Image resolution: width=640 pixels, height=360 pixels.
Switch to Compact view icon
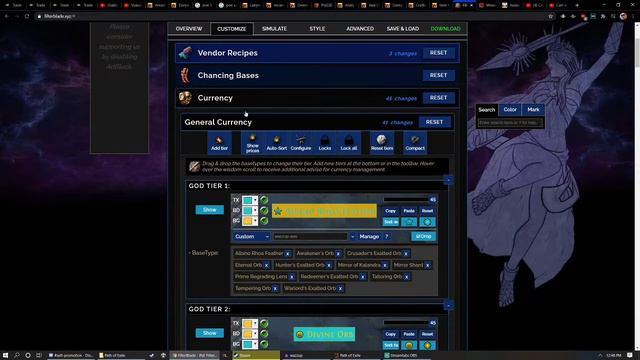[x=415, y=142]
